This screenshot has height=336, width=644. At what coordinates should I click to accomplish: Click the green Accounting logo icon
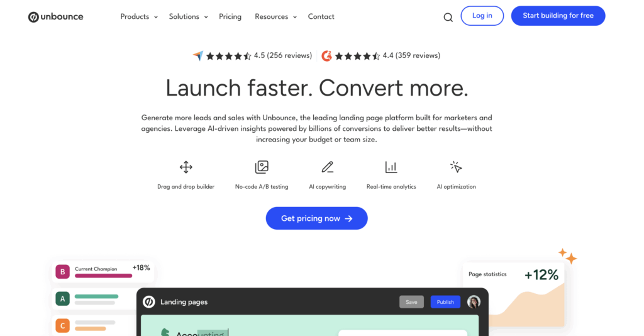pyautogui.click(x=165, y=332)
